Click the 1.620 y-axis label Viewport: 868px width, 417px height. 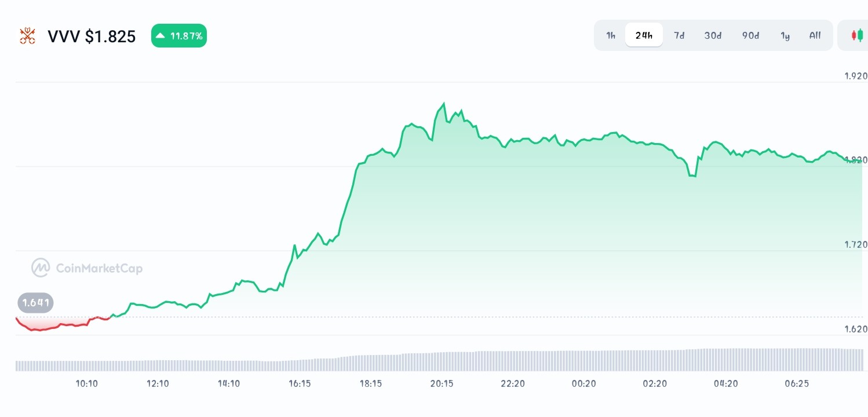855,328
